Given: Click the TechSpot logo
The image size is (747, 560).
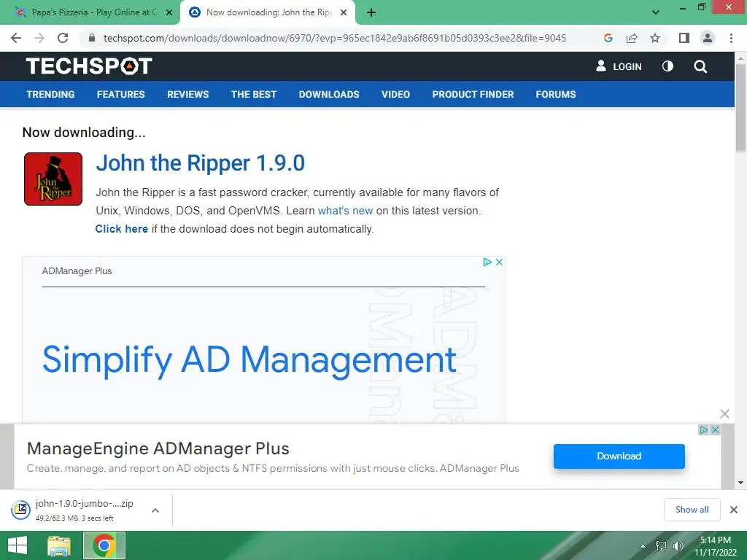Looking at the screenshot, I should [89, 66].
